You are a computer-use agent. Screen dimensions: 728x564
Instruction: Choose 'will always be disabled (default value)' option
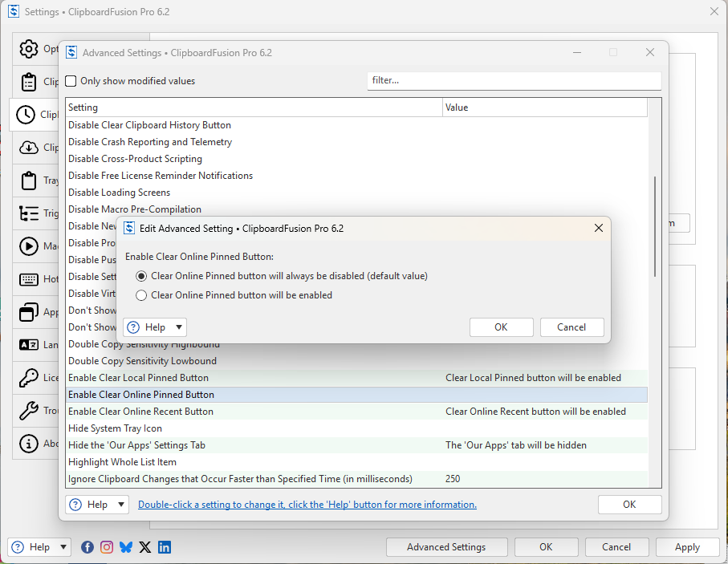click(142, 276)
